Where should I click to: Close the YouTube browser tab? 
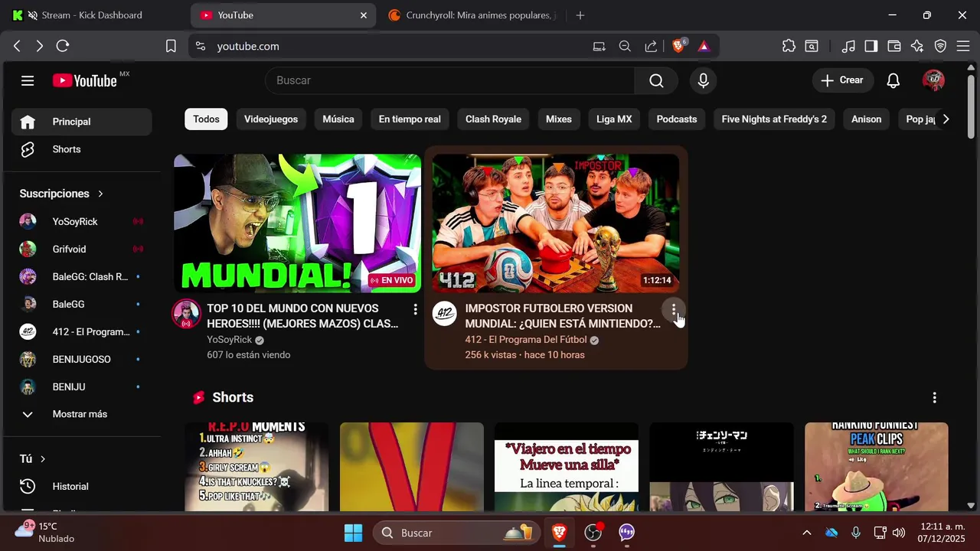[364, 15]
